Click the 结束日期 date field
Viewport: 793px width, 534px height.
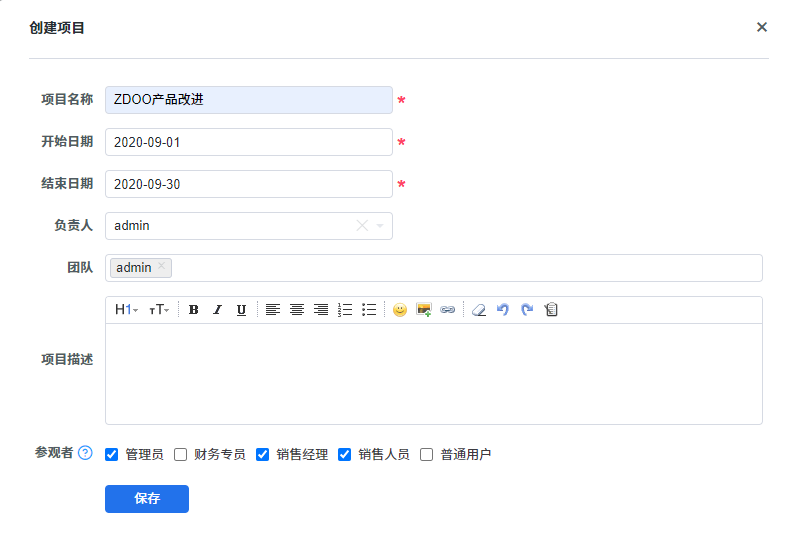tap(249, 184)
